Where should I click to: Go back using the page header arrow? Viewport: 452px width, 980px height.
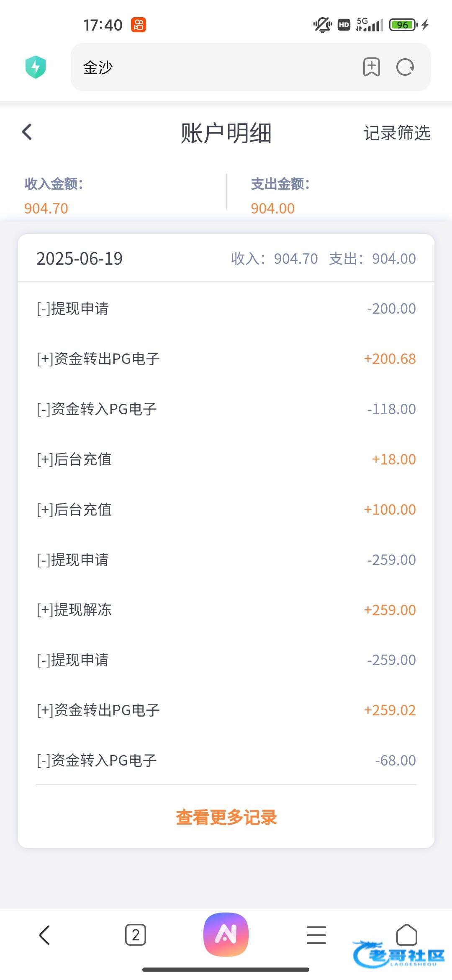[x=27, y=132]
